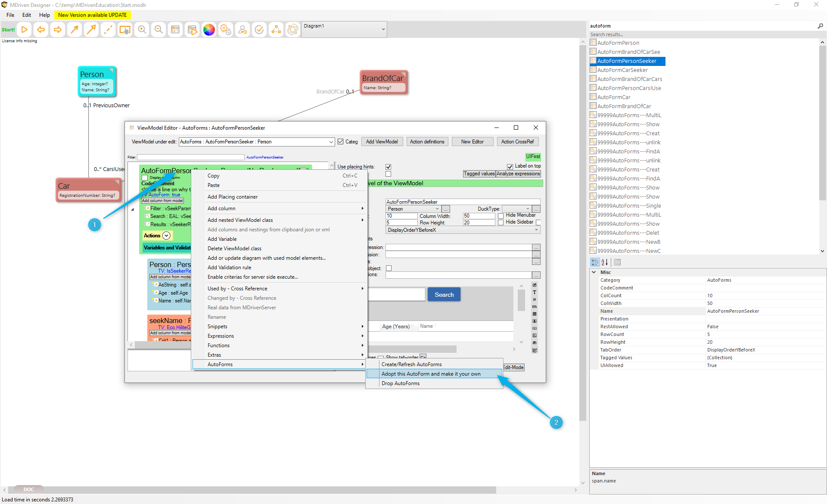Open the color wheel tool
The width and height of the screenshot is (827, 504).
coord(209,30)
